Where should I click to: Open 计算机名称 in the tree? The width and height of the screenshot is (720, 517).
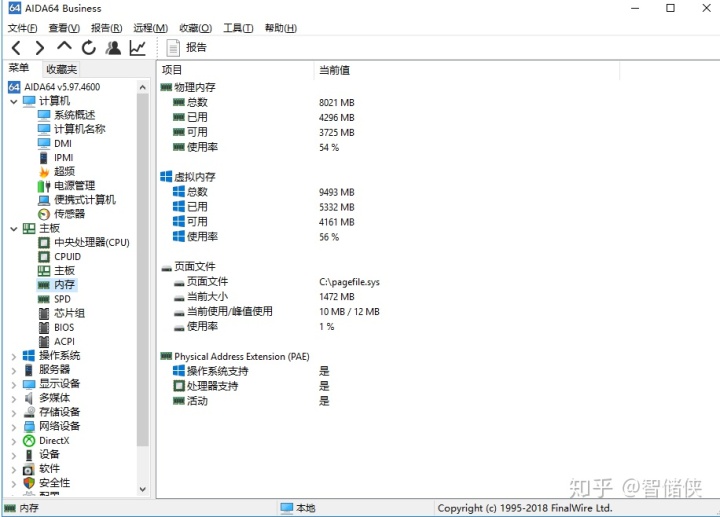[x=80, y=129]
